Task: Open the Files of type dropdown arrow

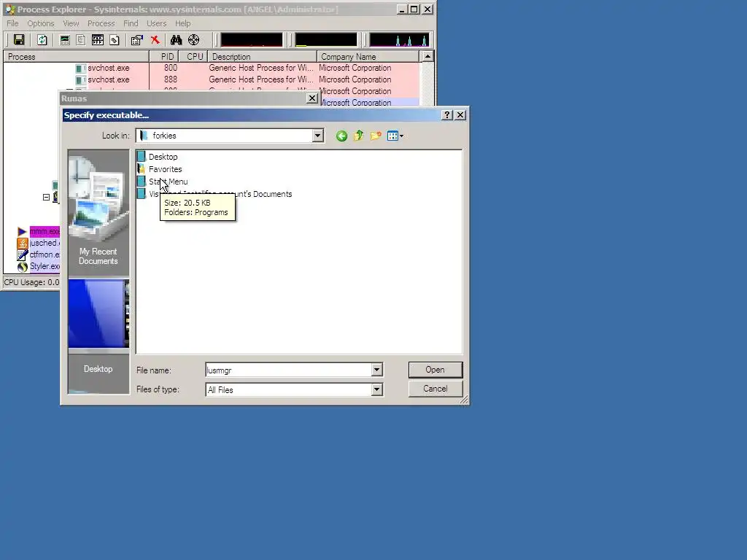Action: coord(377,389)
